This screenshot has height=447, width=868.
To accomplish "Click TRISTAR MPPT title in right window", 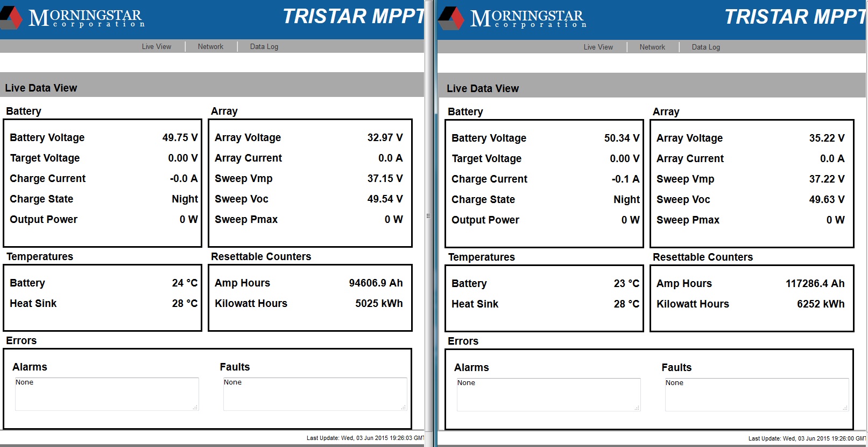I will click(x=795, y=17).
